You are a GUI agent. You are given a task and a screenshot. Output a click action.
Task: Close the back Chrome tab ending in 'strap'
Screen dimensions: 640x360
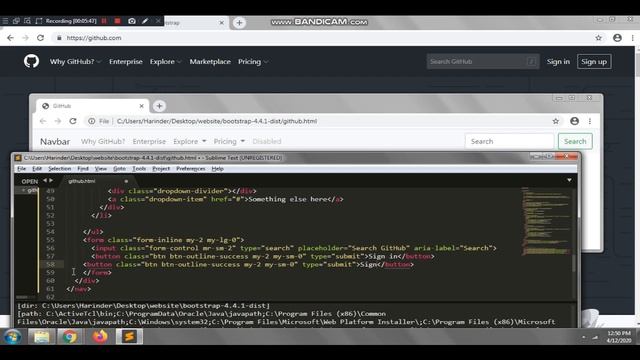coord(222,23)
